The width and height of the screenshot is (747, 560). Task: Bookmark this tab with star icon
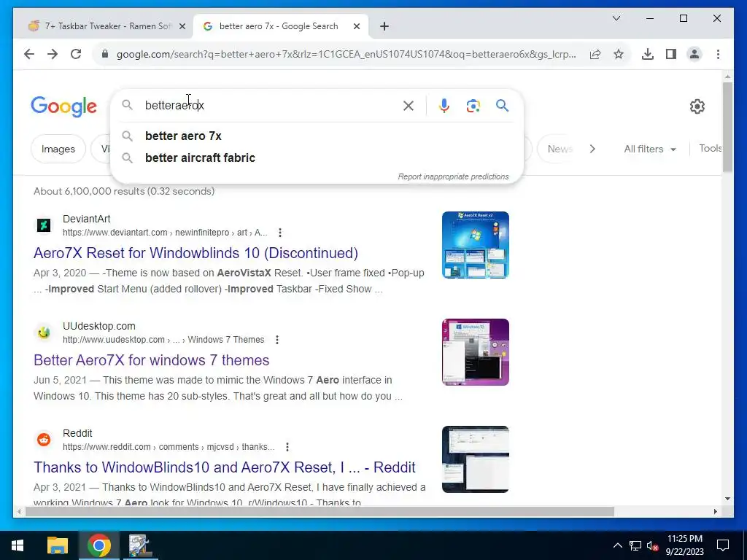(619, 54)
